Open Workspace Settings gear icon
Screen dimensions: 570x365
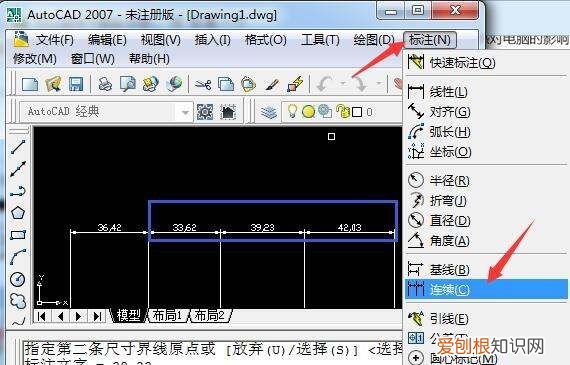(205, 112)
